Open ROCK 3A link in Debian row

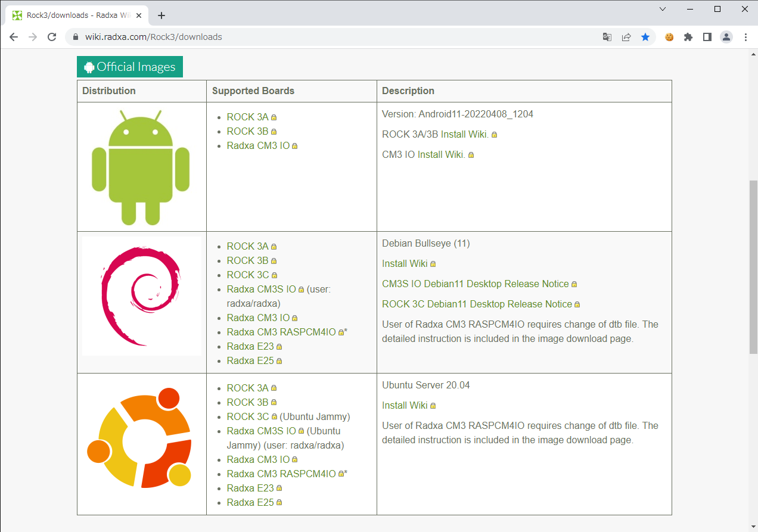tap(248, 246)
